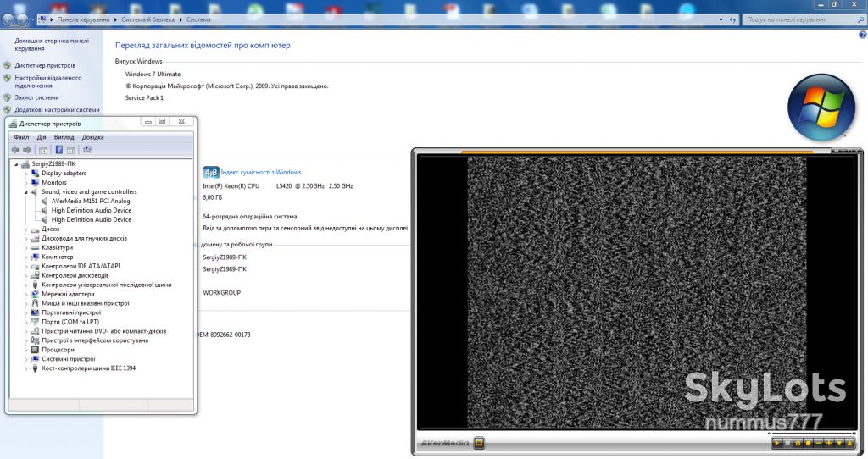Viewport: 868px width, 459px height.
Task: Open Індекс сумісності з Windows link
Action: (x=261, y=173)
